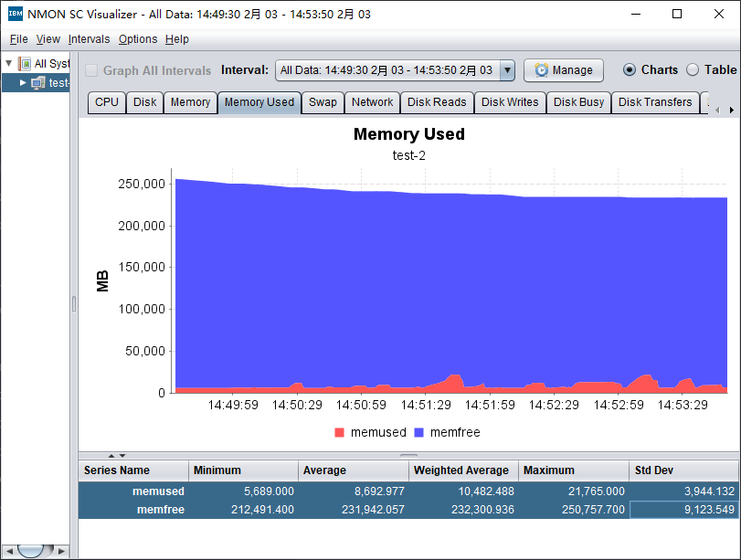Image resolution: width=741 pixels, height=560 pixels.
Task: Open the View menu
Action: coord(48,39)
